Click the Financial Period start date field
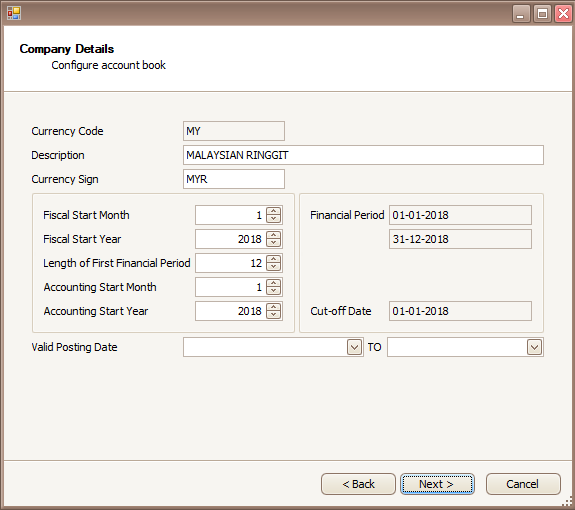 pyautogui.click(x=460, y=215)
